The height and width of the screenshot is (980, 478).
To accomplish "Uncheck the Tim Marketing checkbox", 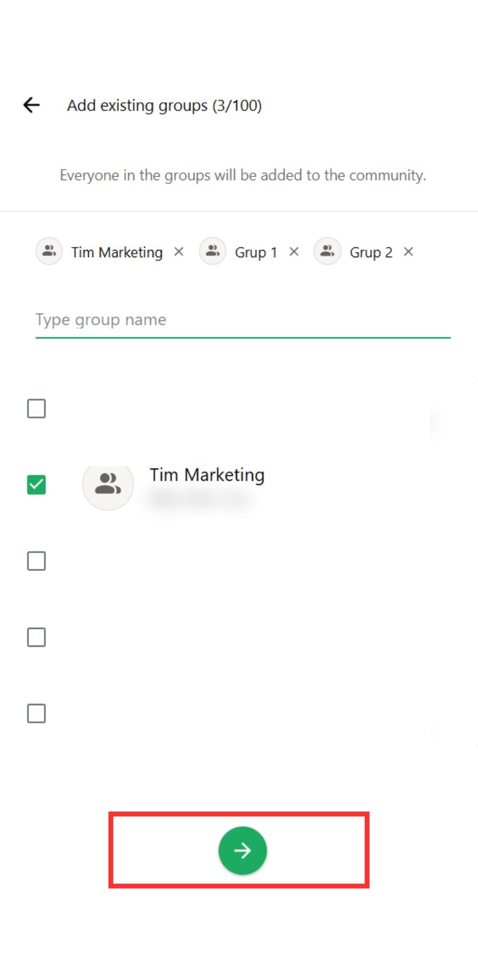I will pyautogui.click(x=37, y=484).
